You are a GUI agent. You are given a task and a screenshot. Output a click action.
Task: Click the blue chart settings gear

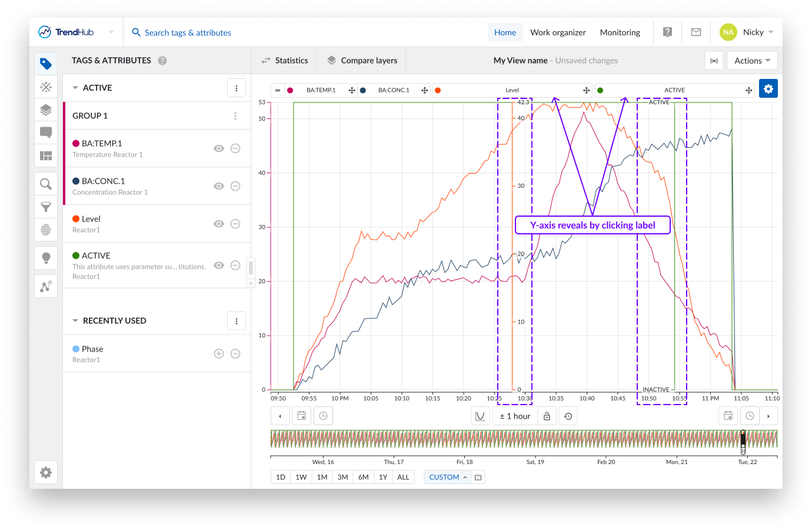(x=768, y=89)
